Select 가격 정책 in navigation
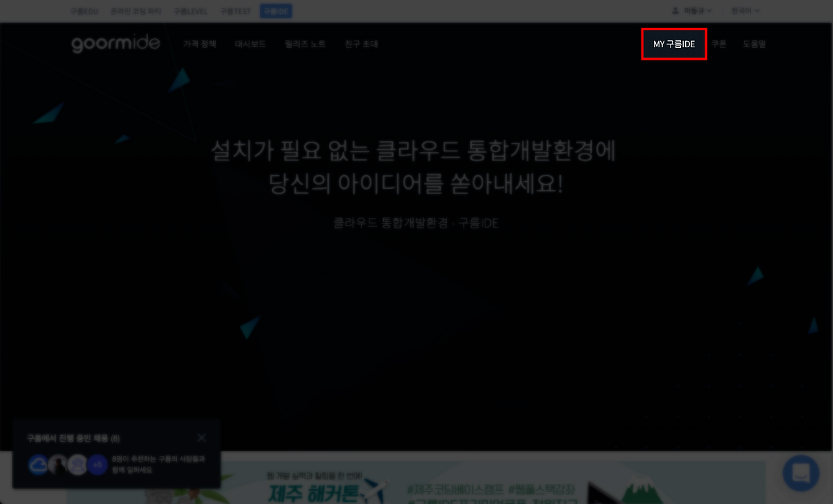 199,43
